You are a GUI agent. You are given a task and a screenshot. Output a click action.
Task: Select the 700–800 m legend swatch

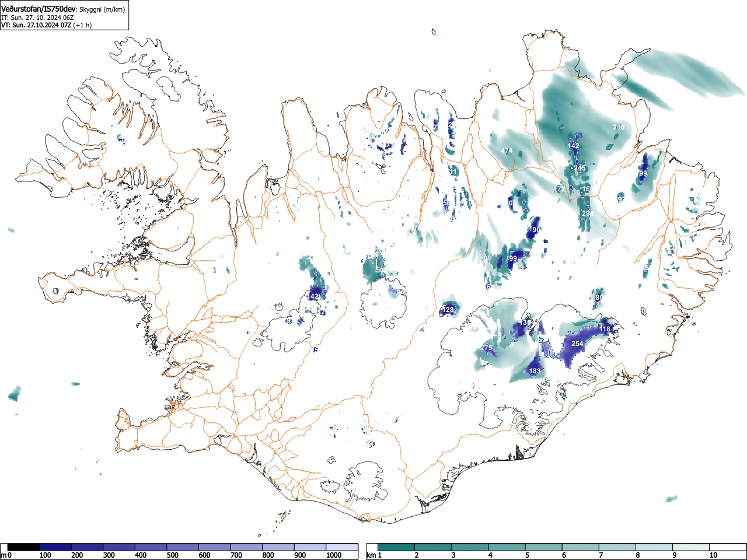pyautogui.click(x=246, y=547)
